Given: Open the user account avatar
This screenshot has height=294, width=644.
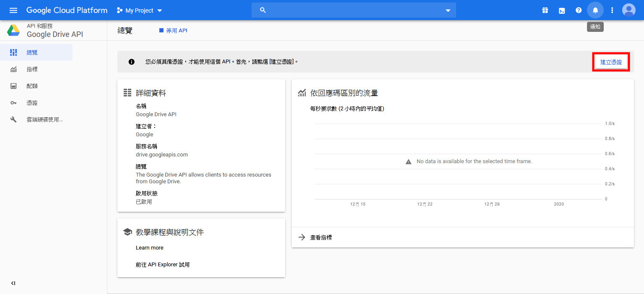Looking at the screenshot, I should 629,10.
